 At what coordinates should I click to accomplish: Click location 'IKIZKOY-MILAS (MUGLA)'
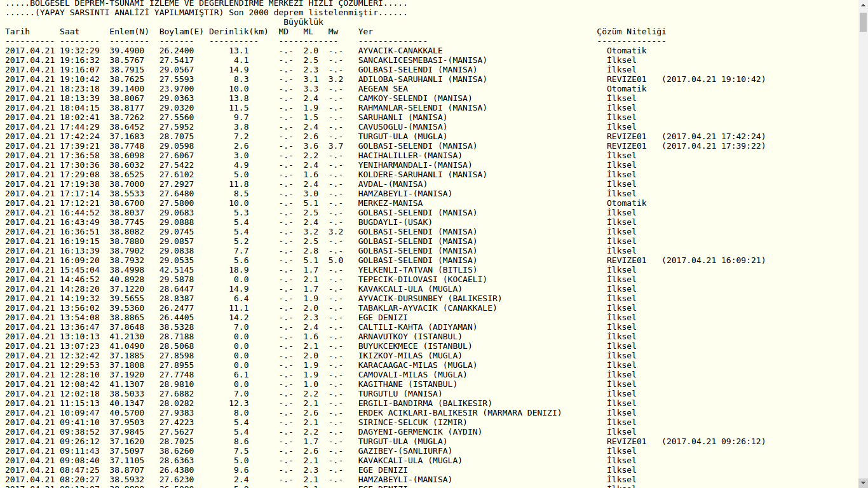coord(410,356)
